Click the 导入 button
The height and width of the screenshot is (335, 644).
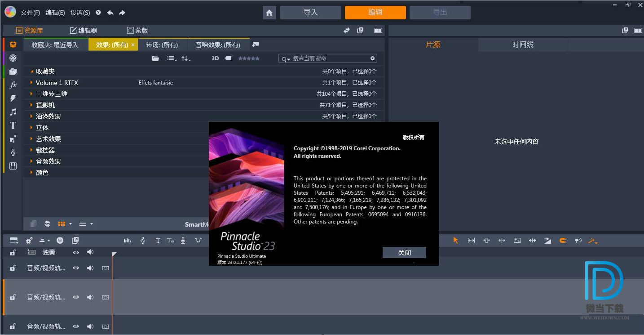[311, 13]
